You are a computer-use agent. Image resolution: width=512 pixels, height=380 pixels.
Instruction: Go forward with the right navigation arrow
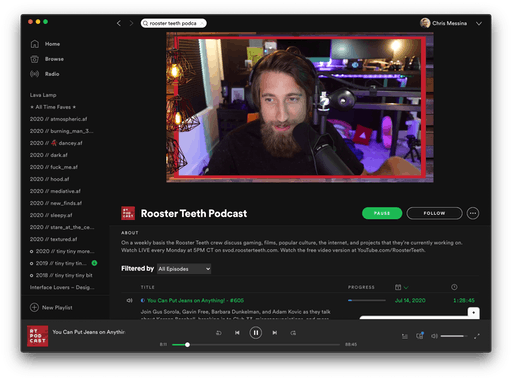click(131, 23)
